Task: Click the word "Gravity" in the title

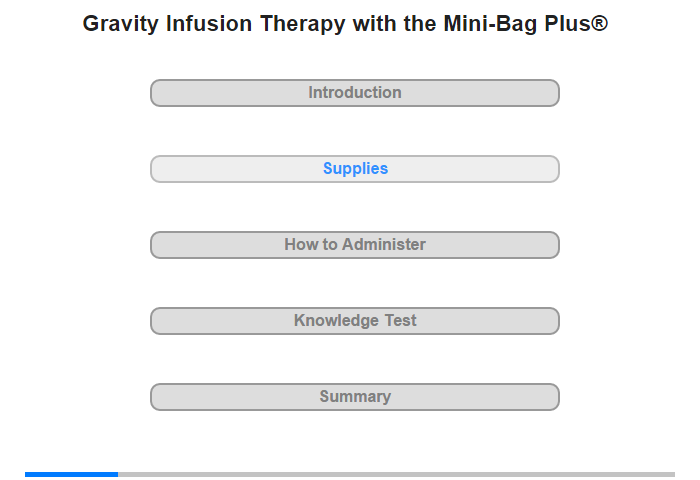Action: 120,24
